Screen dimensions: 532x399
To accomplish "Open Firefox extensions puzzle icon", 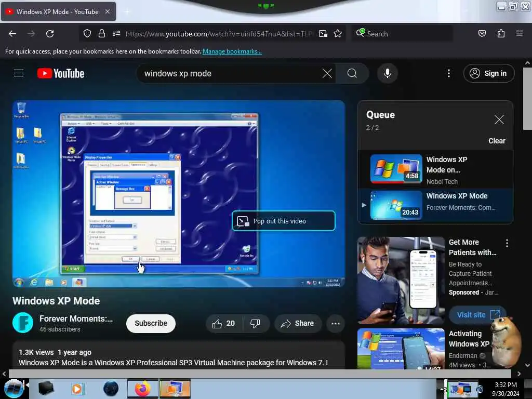I will coord(501,34).
